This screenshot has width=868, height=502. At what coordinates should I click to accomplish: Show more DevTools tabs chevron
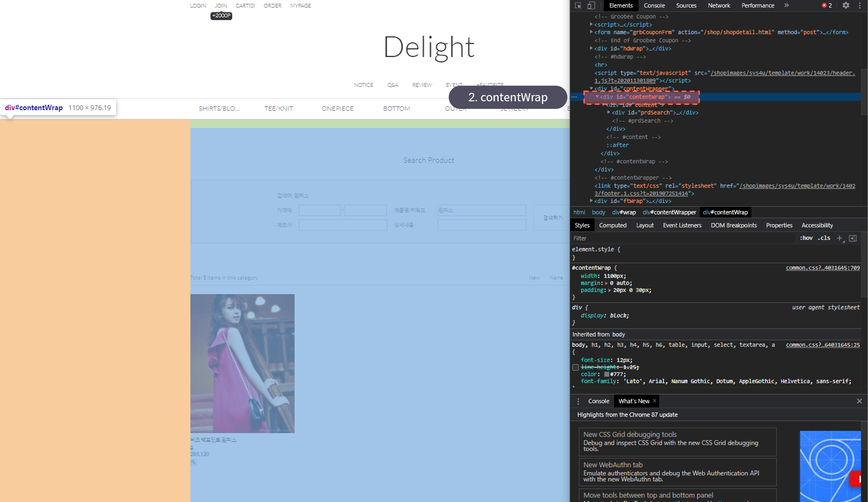(786, 5)
